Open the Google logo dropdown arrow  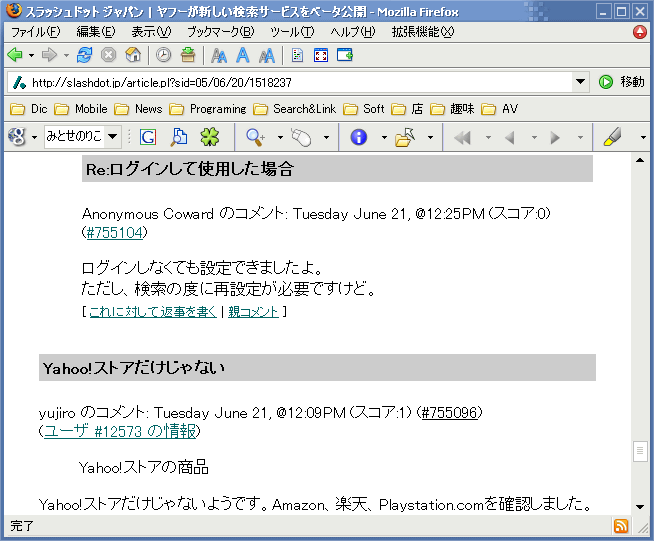[x=35, y=137]
